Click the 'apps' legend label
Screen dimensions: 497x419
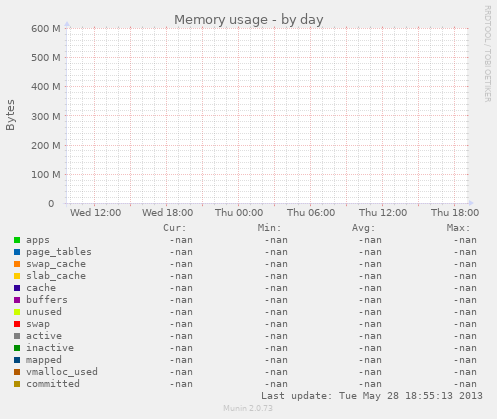[38, 240]
